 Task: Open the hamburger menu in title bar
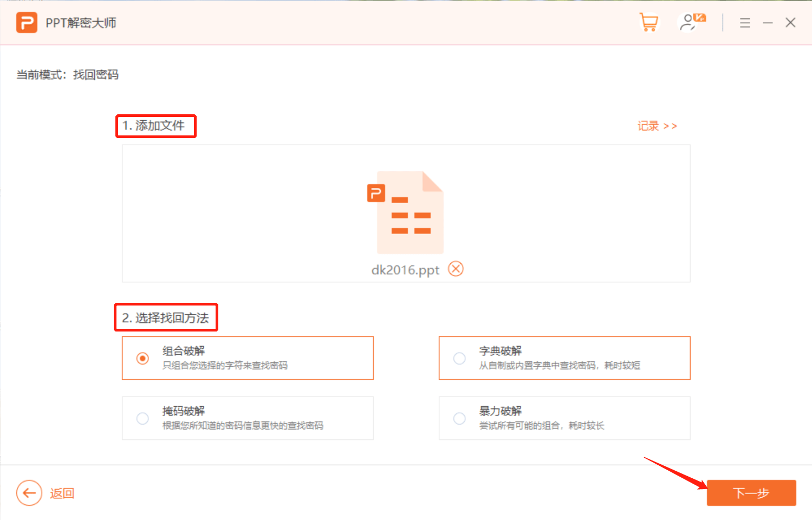coord(745,23)
